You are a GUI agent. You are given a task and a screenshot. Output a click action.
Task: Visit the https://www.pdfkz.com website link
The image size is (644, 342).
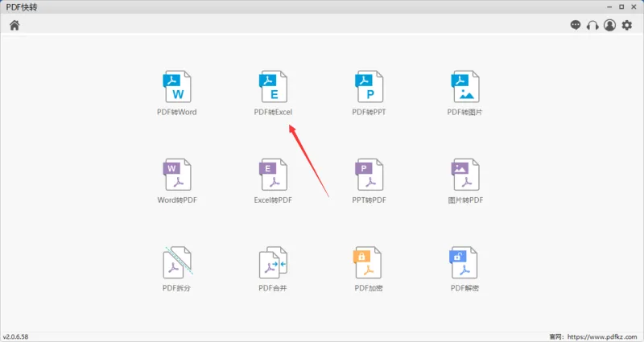click(602, 336)
